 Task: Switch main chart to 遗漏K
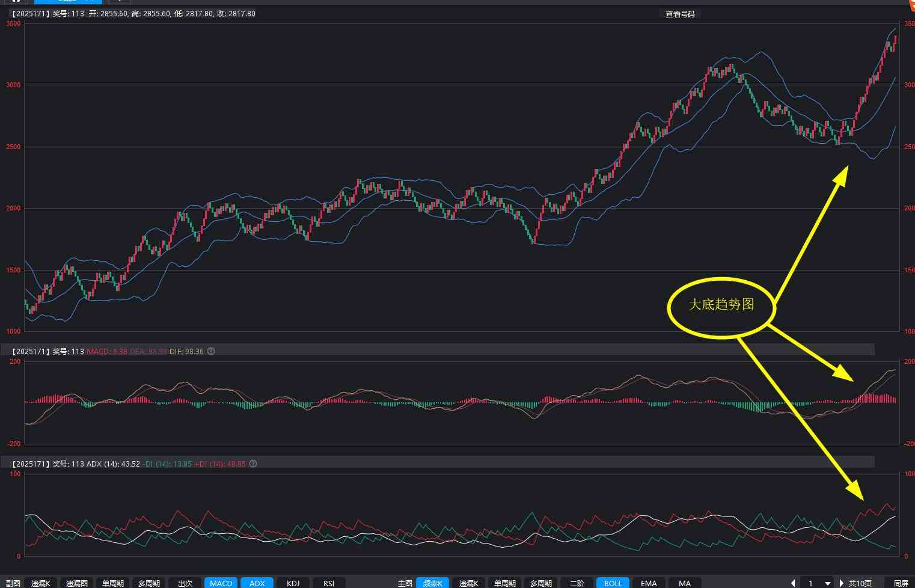pyautogui.click(x=468, y=583)
